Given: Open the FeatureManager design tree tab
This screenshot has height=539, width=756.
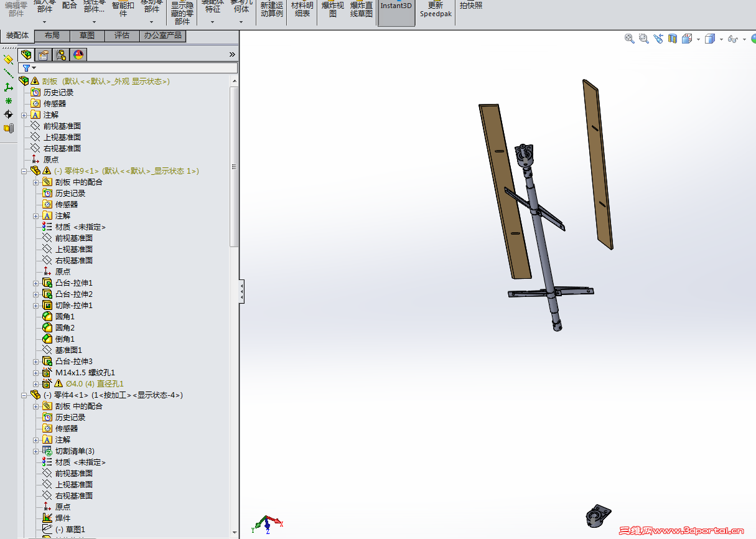Looking at the screenshot, I should click(26, 55).
